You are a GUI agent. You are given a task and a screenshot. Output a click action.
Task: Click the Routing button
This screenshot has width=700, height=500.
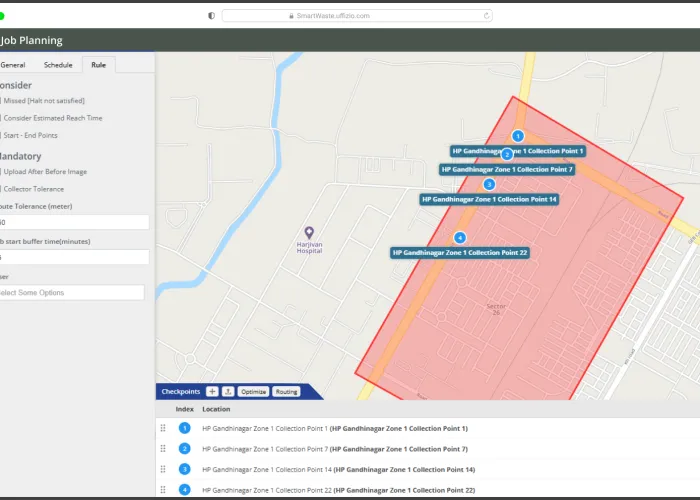tap(286, 391)
